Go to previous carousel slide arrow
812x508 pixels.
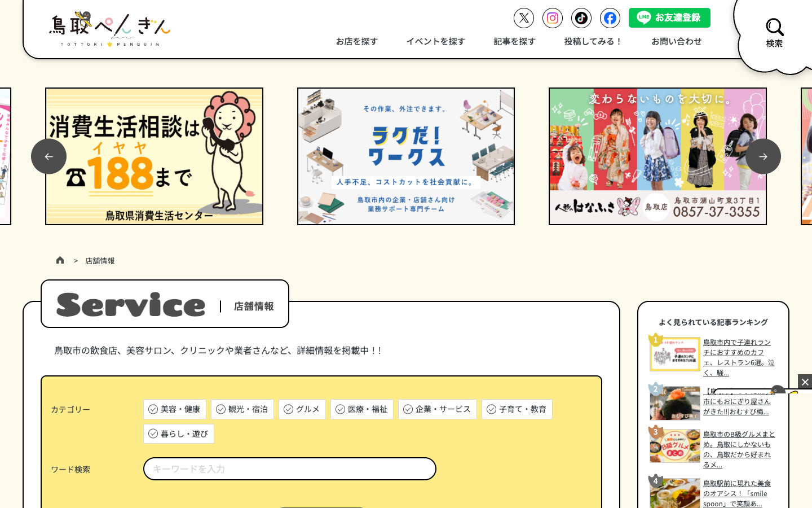click(48, 156)
